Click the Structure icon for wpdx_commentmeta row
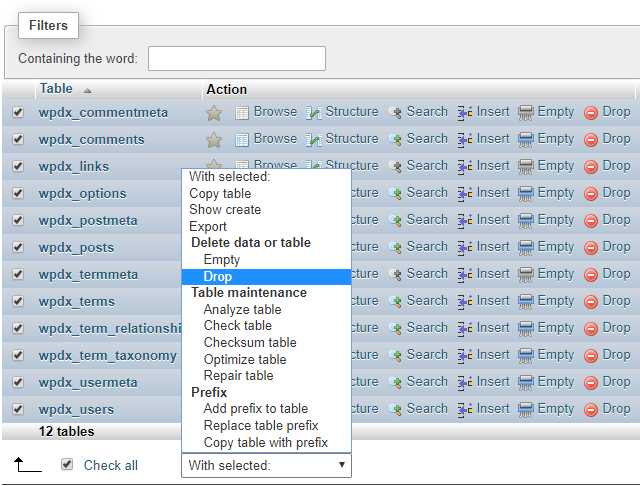Image resolution: width=640 pixels, height=486 pixels. pyautogui.click(x=314, y=113)
